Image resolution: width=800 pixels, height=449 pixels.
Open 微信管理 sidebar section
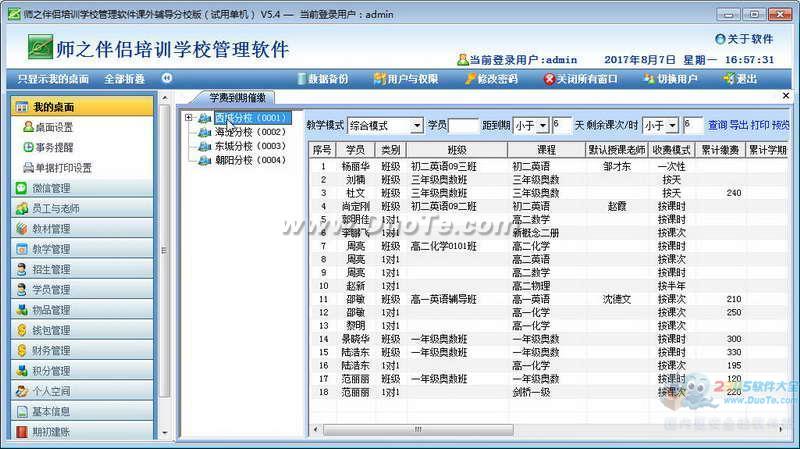82,188
